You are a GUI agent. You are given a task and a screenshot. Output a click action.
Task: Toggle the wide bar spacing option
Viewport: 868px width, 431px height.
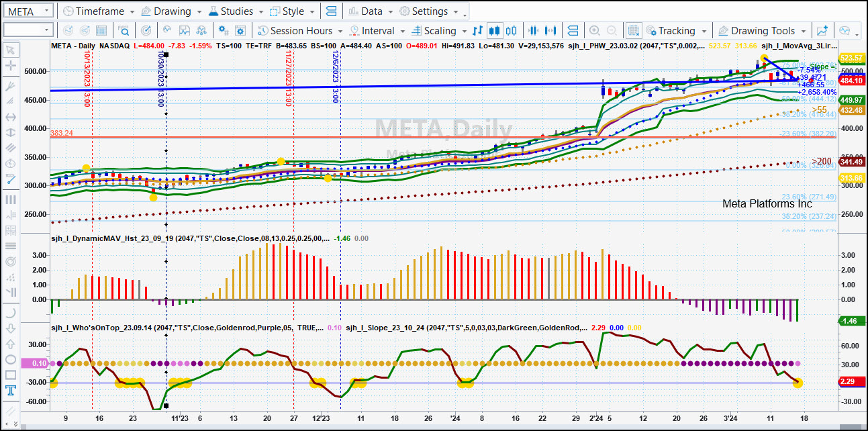[x=551, y=30]
